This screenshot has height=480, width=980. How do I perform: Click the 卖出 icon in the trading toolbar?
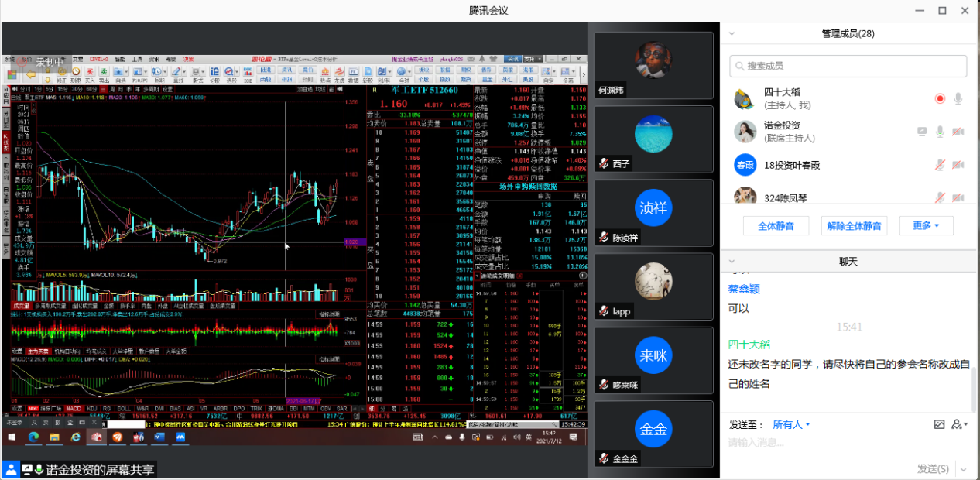pos(104,74)
